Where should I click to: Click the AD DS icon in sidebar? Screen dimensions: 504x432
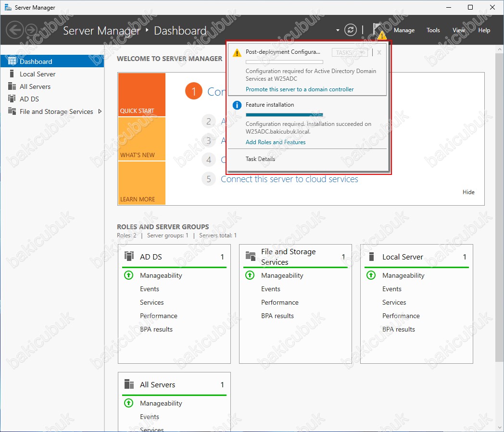[12, 99]
